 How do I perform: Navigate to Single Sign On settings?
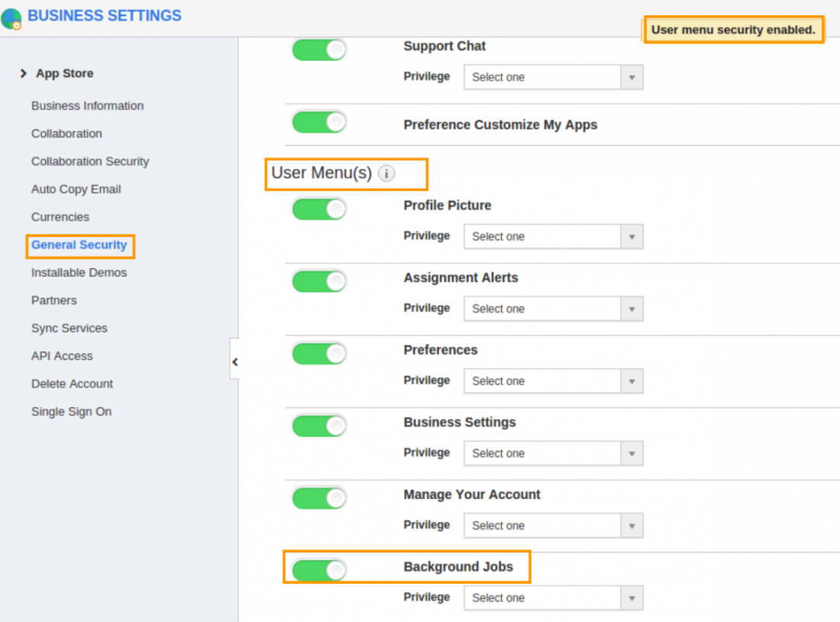click(x=71, y=411)
